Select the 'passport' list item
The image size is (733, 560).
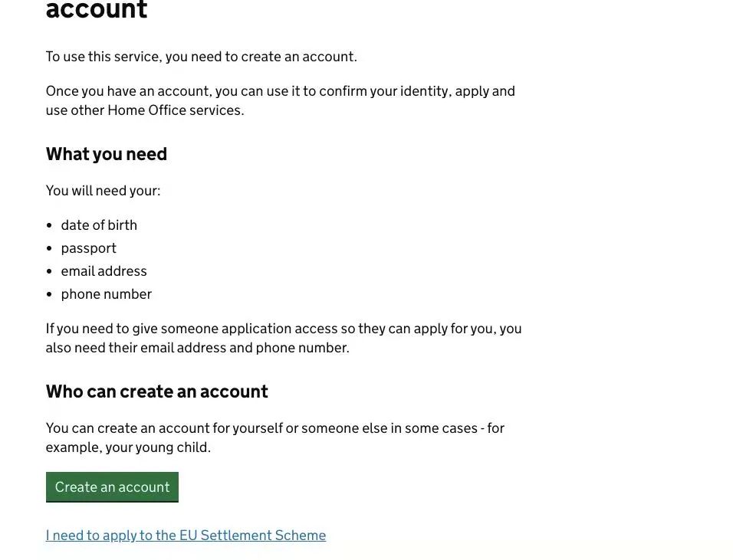tap(88, 248)
